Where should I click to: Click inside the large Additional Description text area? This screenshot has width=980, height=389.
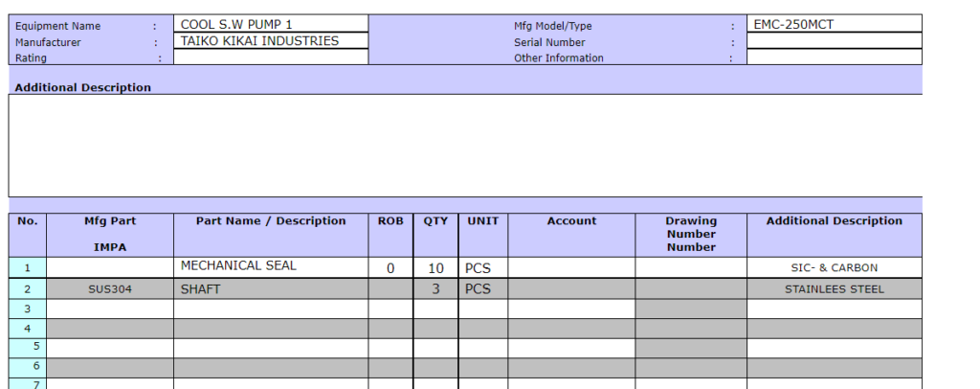pos(465,145)
